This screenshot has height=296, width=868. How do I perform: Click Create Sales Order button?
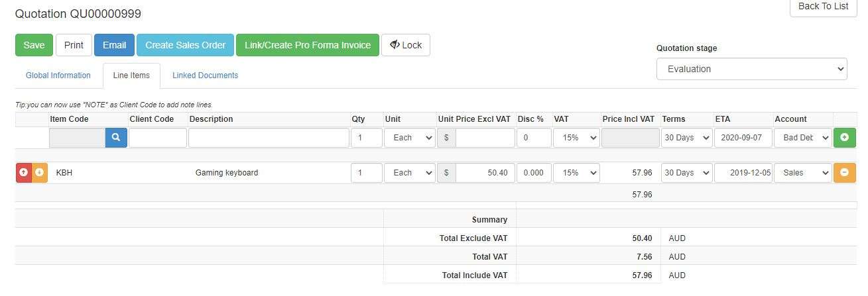pos(185,45)
